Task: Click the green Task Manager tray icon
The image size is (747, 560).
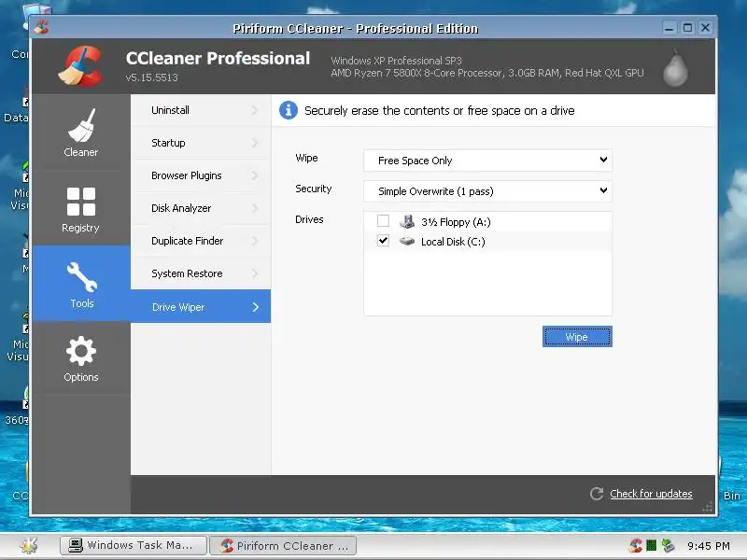Action: [x=651, y=545]
